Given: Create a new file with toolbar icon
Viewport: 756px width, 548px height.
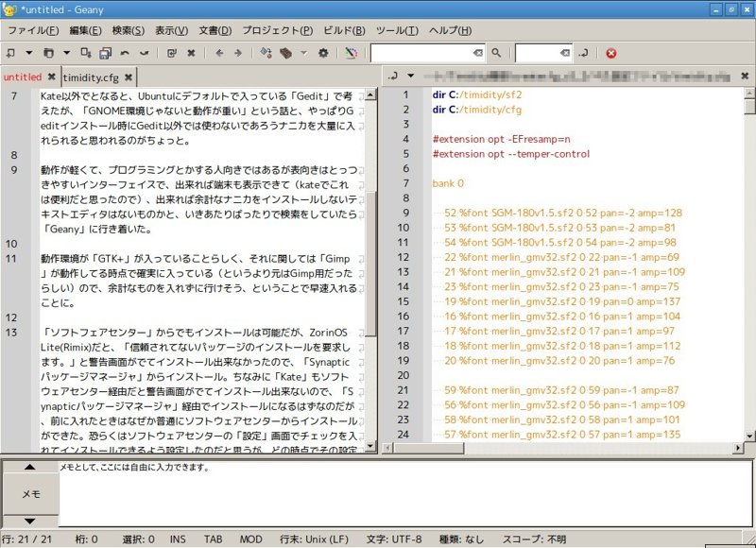Looking at the screenshot, I should pyautogui.click(x=10, y=53).
